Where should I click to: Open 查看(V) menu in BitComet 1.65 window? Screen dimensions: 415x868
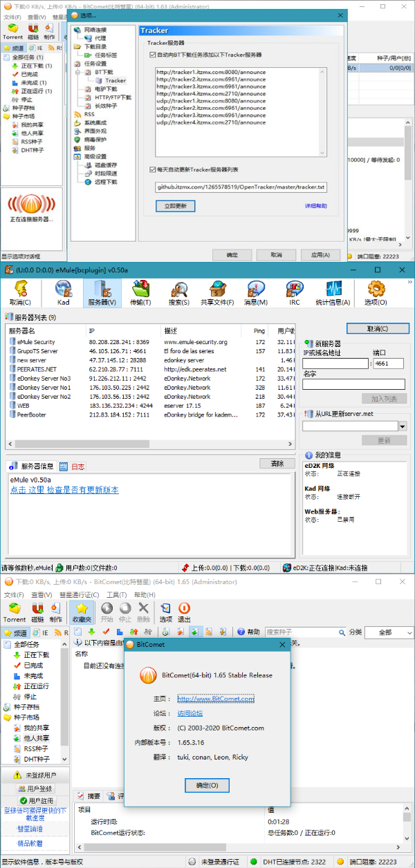coord(41,595)
